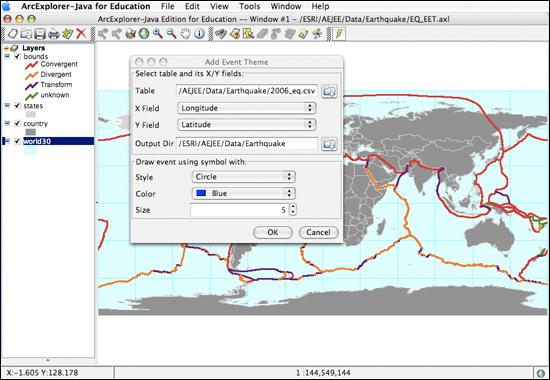Select the Identify info tool
This screenshot has width=550, height=380.
pyautogui.click(x=199, y=34)
